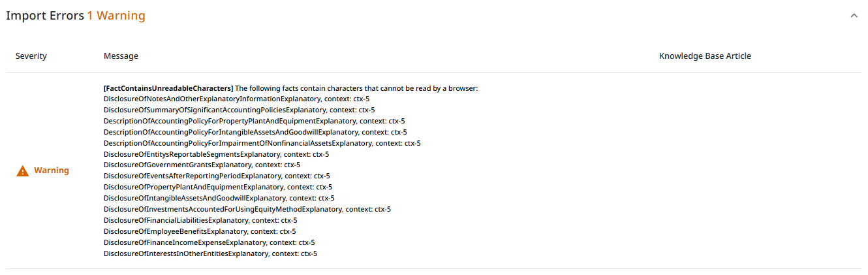Screen dimensions: 868x275
Task: Click the orange warning triangle icon
Action: [23, 170]
